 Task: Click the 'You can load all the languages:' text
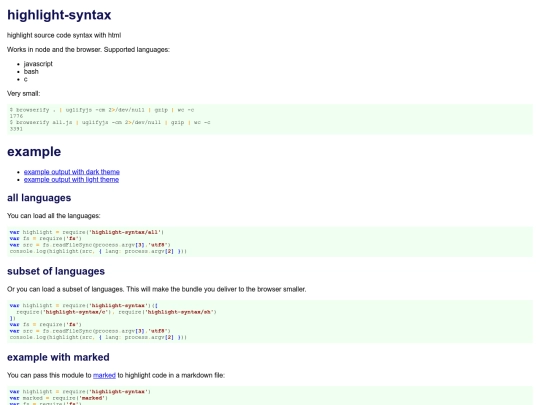point(53,216)
